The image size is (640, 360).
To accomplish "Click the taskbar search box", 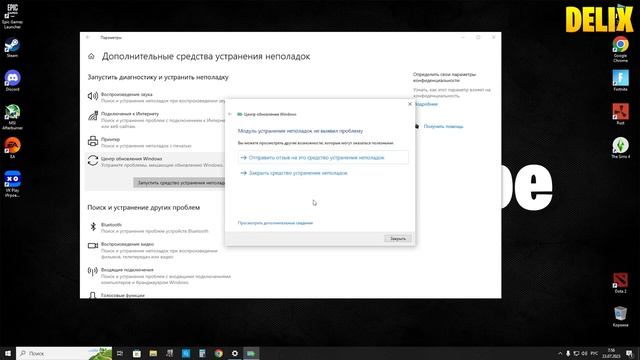I will 64,353.
